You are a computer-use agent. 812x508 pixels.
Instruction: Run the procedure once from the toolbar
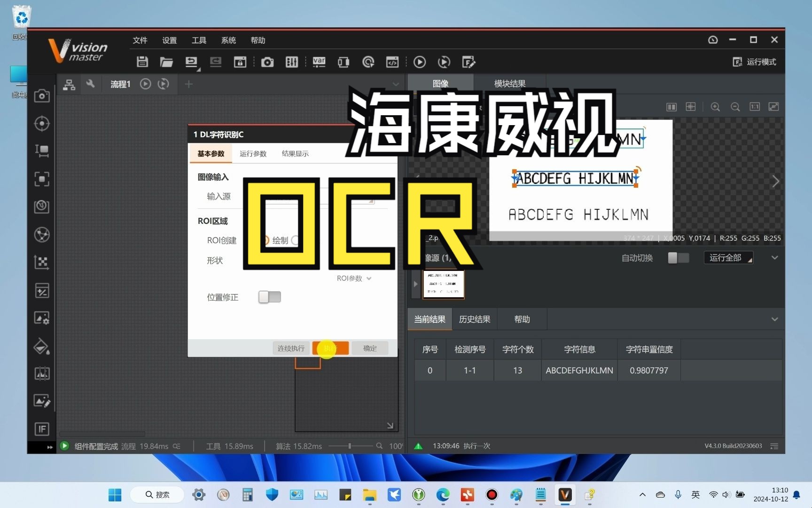(419, 62)
